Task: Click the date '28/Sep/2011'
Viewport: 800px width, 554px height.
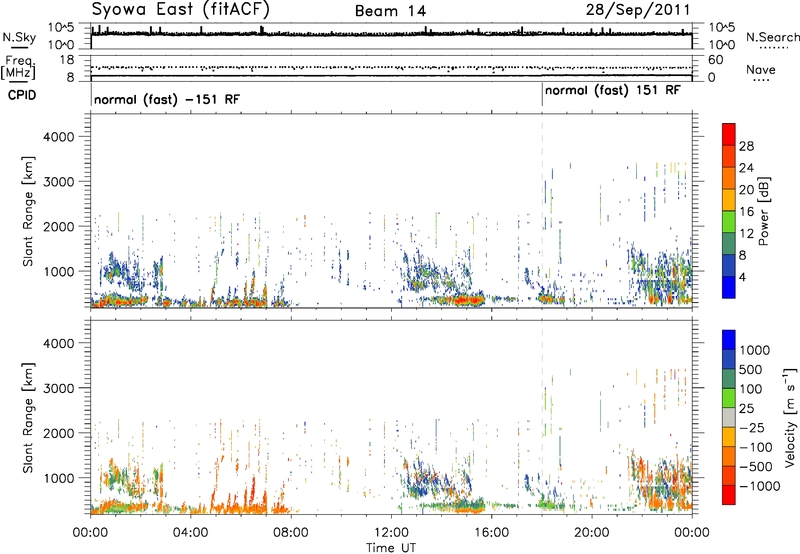Action: [x=637, y=9]
